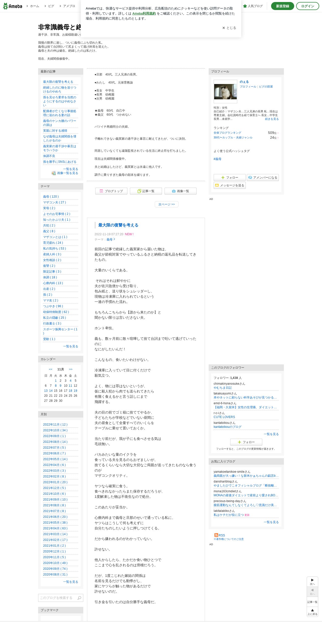The height and width of the screenshot is (644, 322).
Task: Open favorite blog 私はケチだが役に立つ
Action: 229,515
